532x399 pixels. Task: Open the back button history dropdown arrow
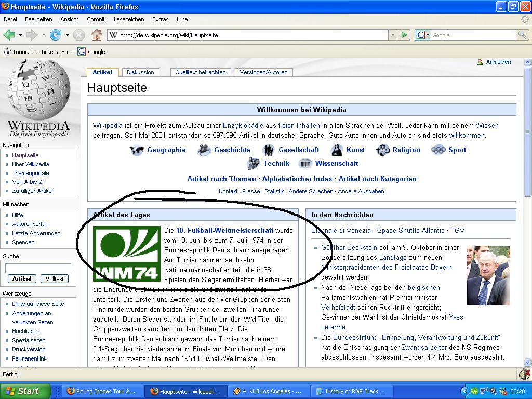click(x=20, y=35)
